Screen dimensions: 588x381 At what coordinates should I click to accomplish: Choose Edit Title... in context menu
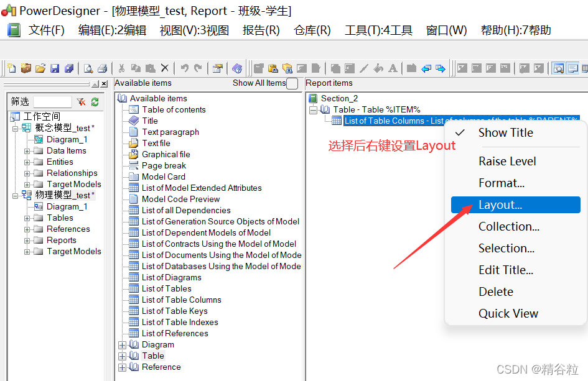[x=516, y=270]
